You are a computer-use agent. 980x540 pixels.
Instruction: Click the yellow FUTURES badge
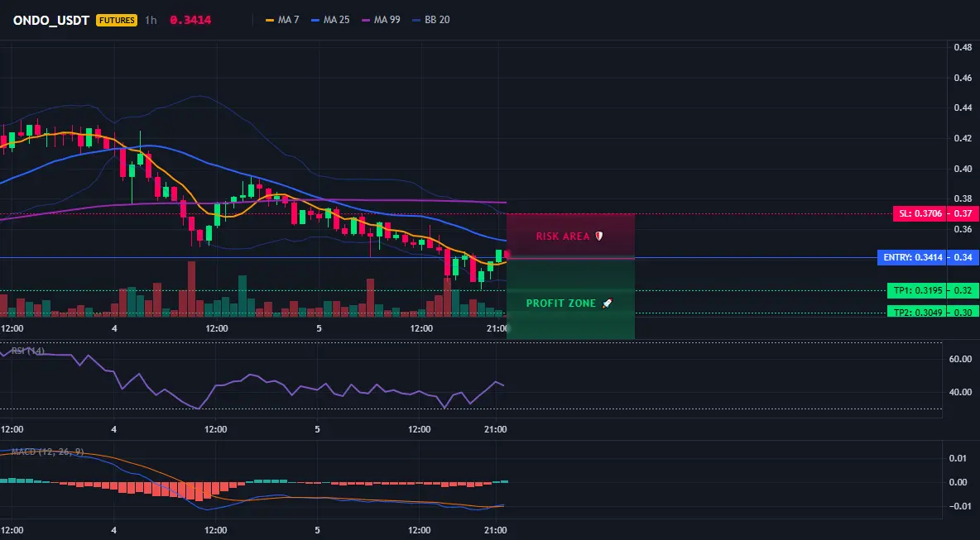116,20
